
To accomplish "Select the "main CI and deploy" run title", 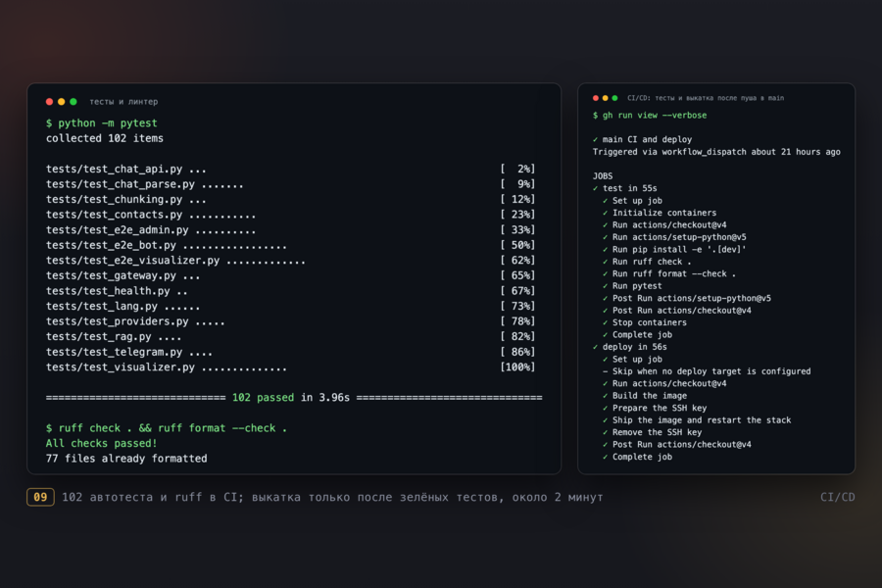I will pos(647,139).
